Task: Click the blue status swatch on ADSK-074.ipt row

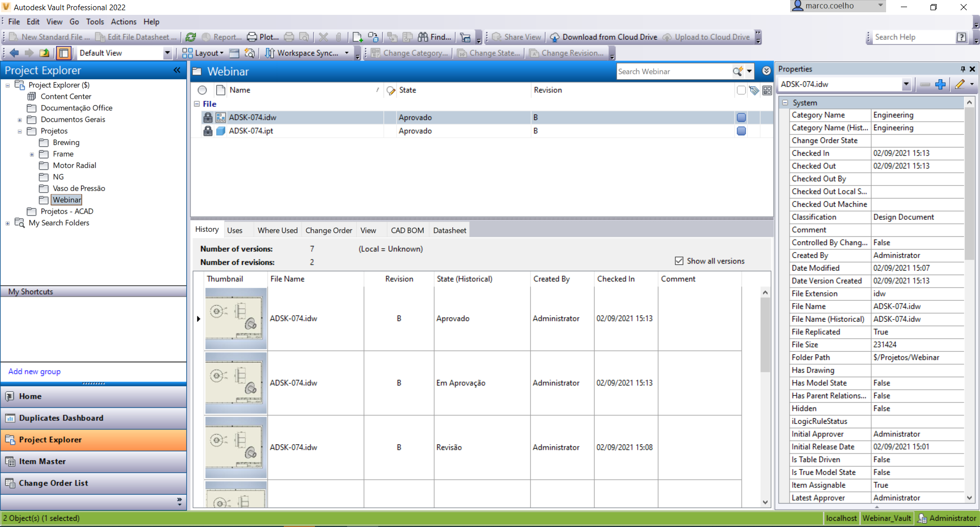Action: tap(741, 131)
